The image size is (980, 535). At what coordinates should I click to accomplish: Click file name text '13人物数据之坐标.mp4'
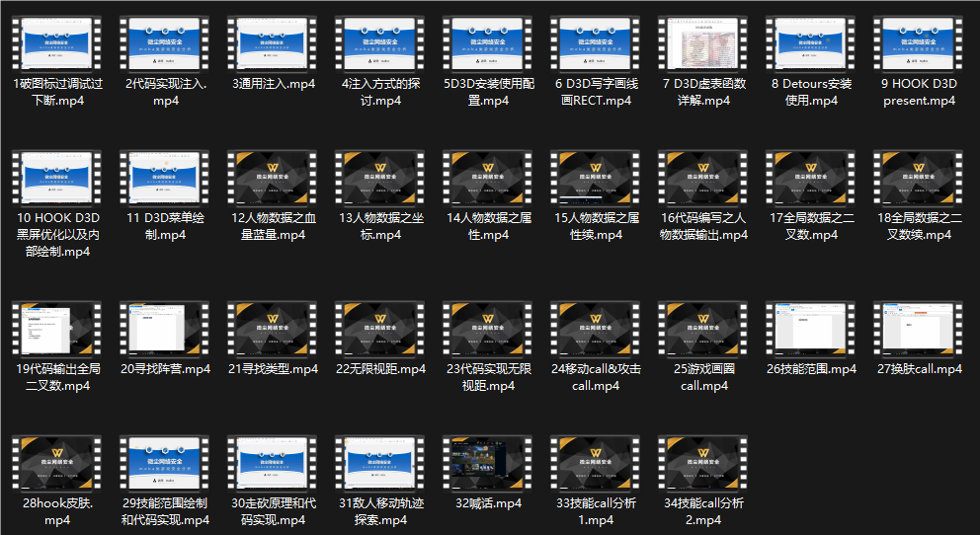pyautogui.click(x=381, y=227)
